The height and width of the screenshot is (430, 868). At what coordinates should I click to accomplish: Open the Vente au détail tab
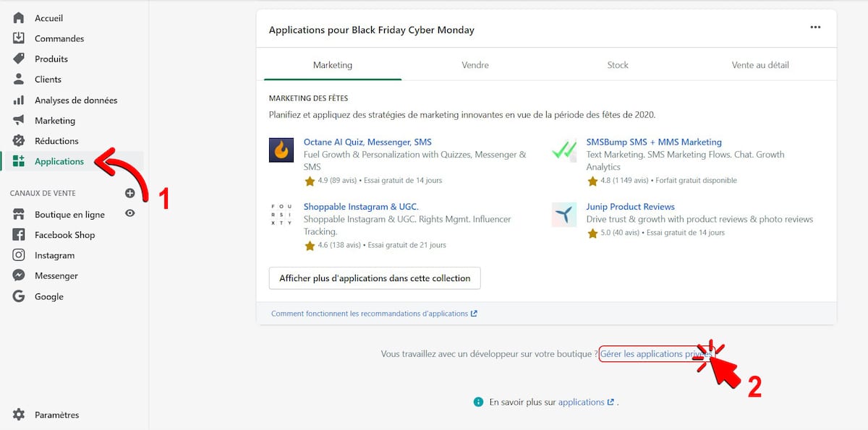[x=760, y=65]
